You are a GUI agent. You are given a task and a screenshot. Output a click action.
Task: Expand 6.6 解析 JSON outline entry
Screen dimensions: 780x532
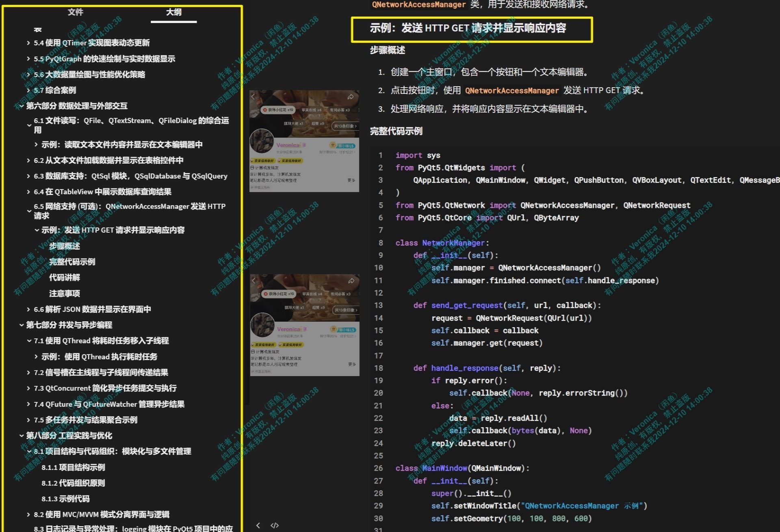coord(28,309)
